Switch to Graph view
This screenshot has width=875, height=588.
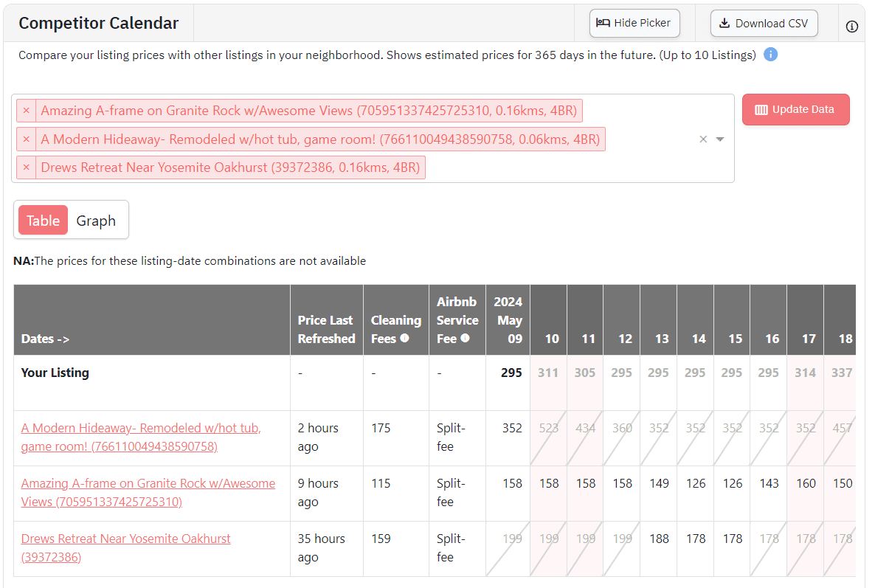(96, 221)
